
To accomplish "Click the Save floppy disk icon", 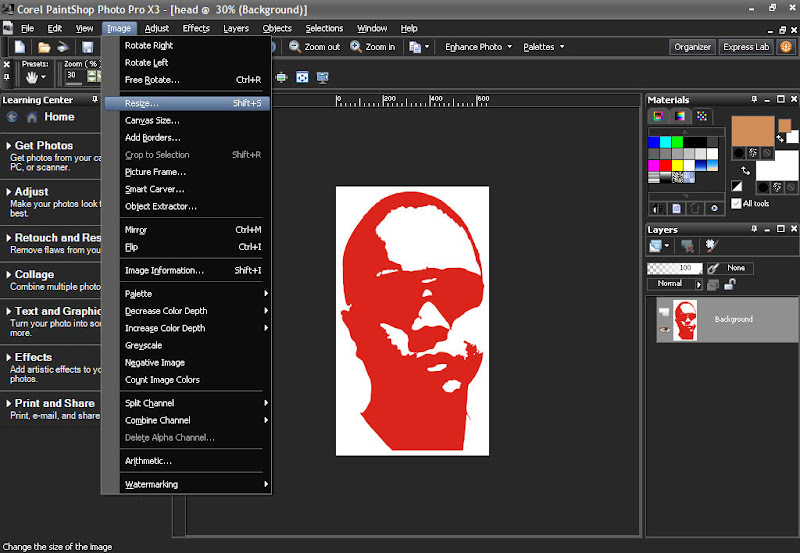I will 87,47.
